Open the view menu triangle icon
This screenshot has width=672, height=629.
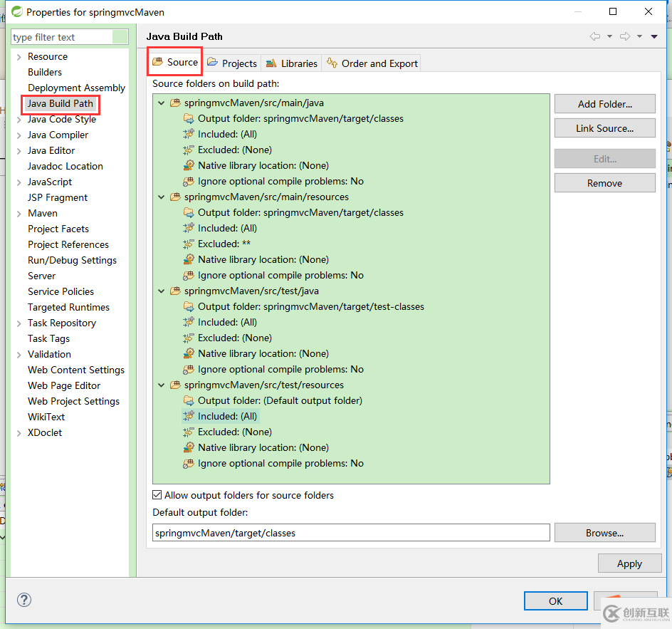tap(654, 36)
